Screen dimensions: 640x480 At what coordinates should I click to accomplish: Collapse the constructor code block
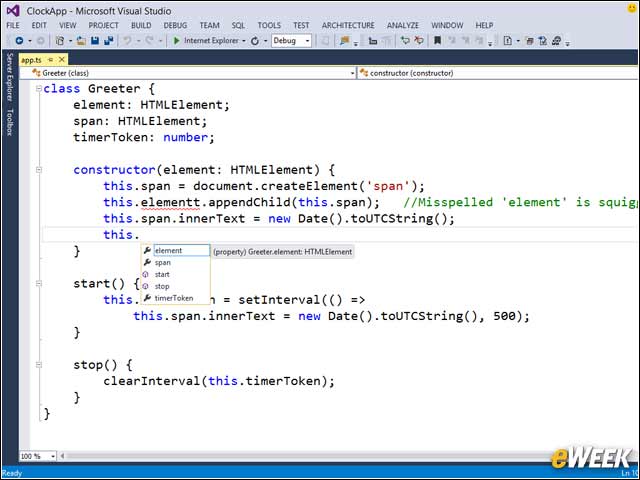(x=39, y=170)
